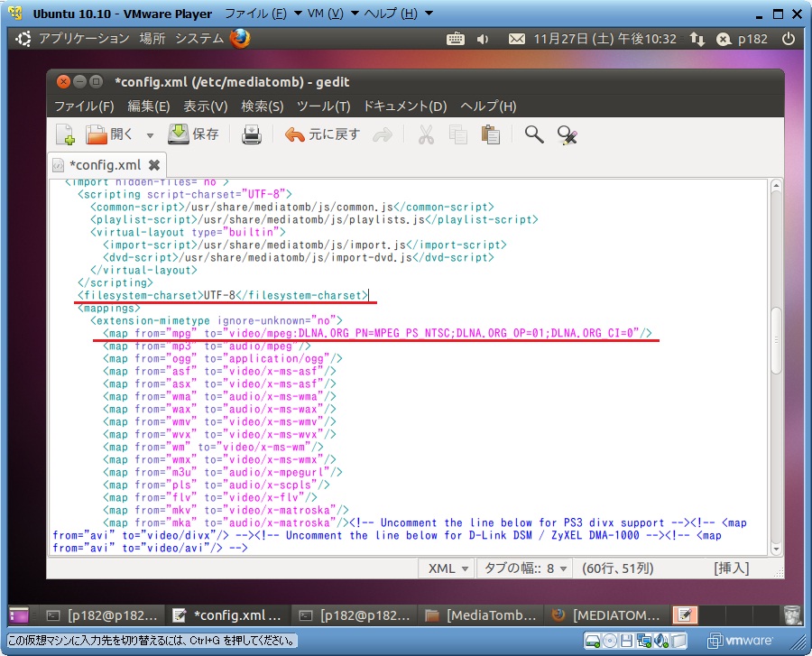Launch Firefox from the top panel
The width and height of the screenshot is (812, 656).
pyautogui.click(x=239, y=39)
